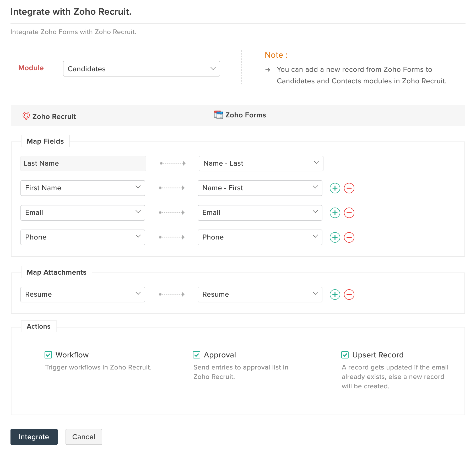Click the Map Attachments section label
Viewport: 476px width, 468px height.
tap(57, 272)
